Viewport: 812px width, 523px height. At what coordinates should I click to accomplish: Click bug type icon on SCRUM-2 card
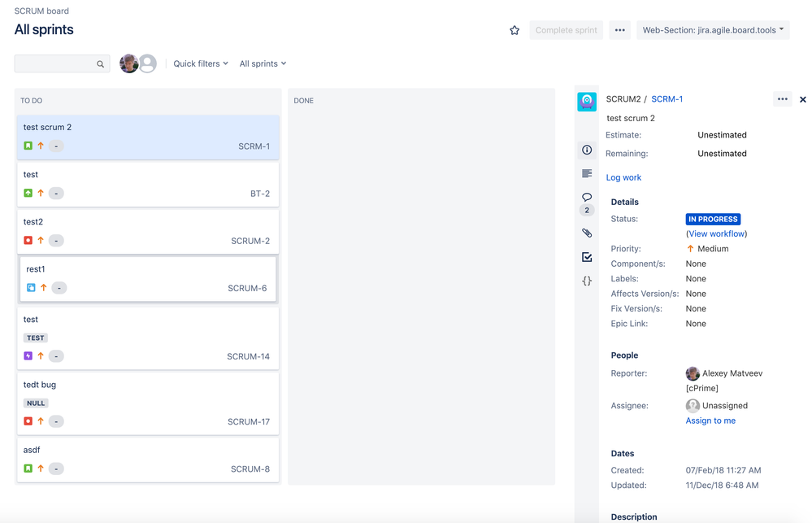(28, 240)
